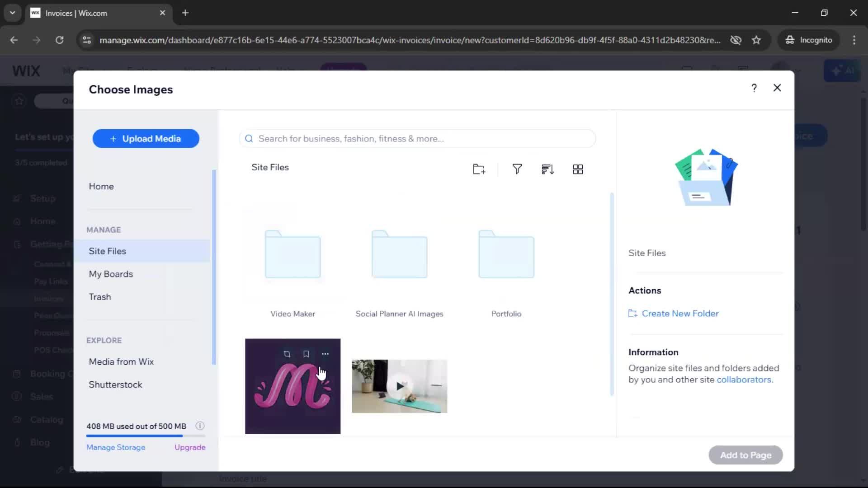
Task: Click Add to Page button
Action: [746, 455]
